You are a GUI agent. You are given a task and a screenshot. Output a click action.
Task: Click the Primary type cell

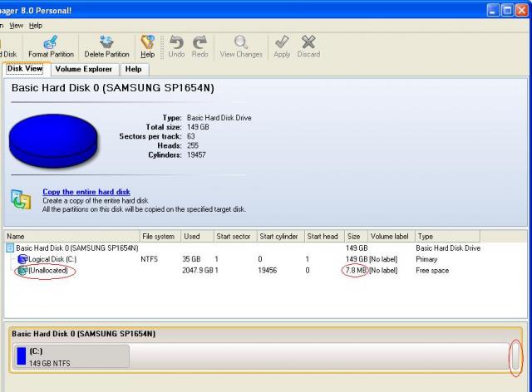tap(426, 259)
